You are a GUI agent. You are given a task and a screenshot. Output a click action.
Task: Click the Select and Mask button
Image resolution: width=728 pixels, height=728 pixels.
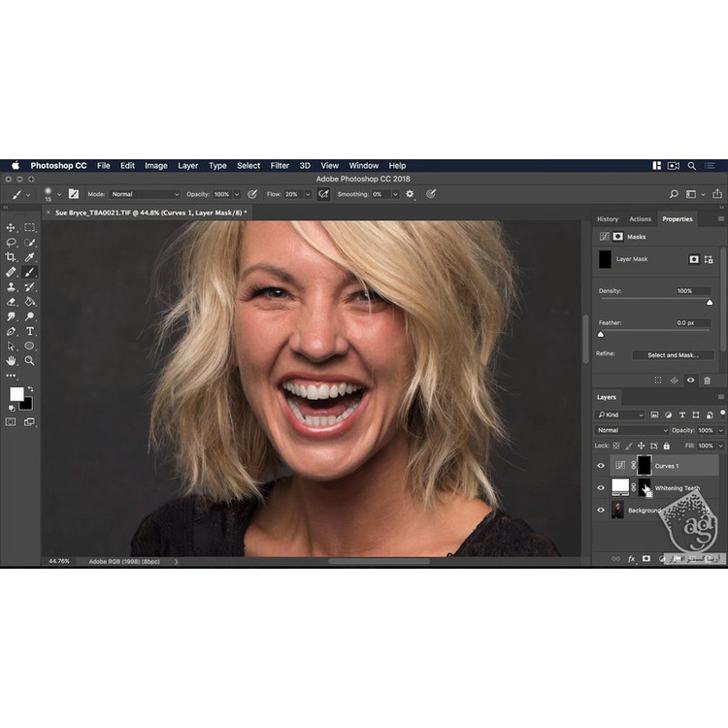673,355
